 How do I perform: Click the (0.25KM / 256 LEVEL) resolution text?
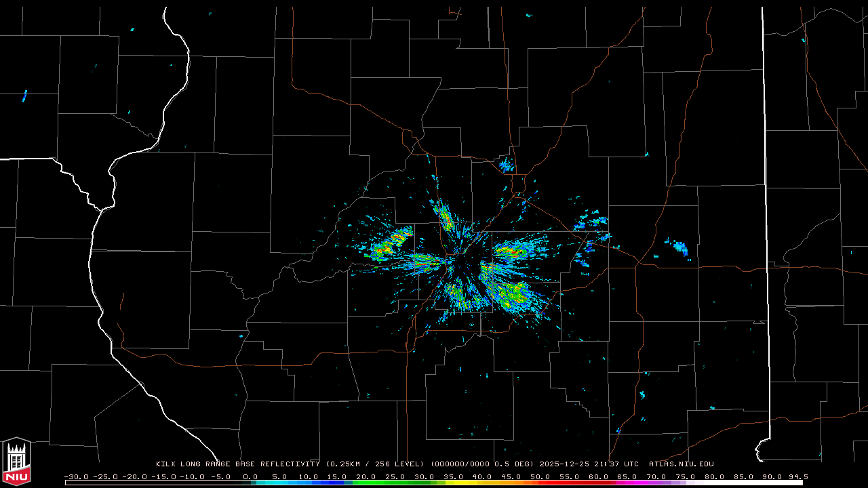point(375,464)
